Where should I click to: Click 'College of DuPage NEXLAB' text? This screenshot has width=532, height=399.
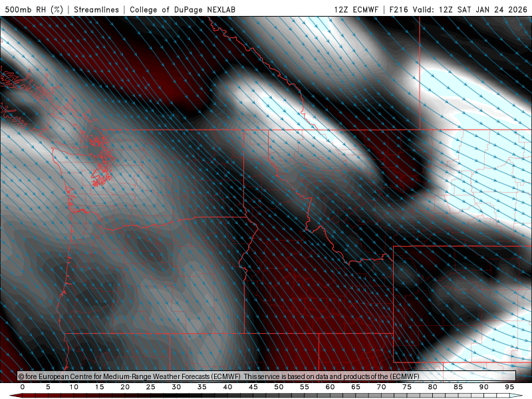(182, 9)
